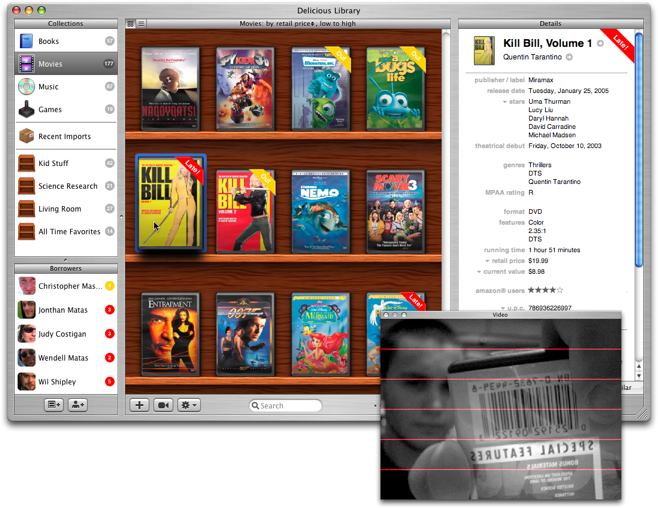Open the sort order dropdown header
The image size is (658, 508).
[x=298, y=23]
